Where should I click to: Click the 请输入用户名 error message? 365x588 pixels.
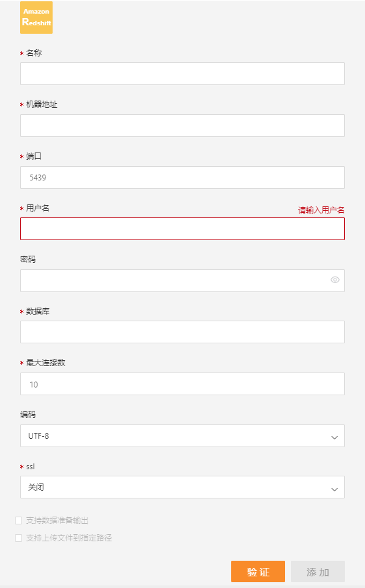pos(321,210)
